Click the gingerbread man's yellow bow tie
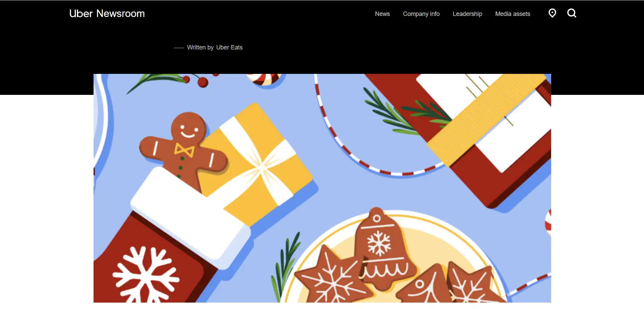The height and width of the screenshot is (309, 644). [x=184, y=150]
